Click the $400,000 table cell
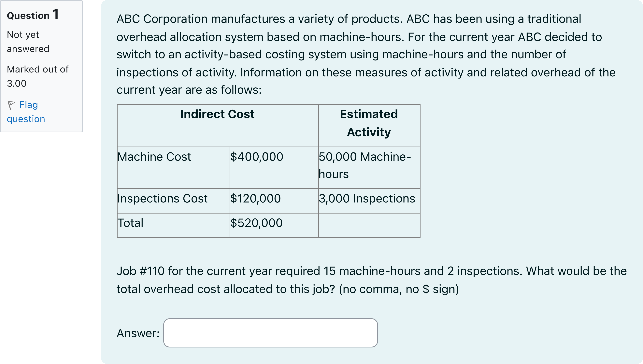 [257, 157]
